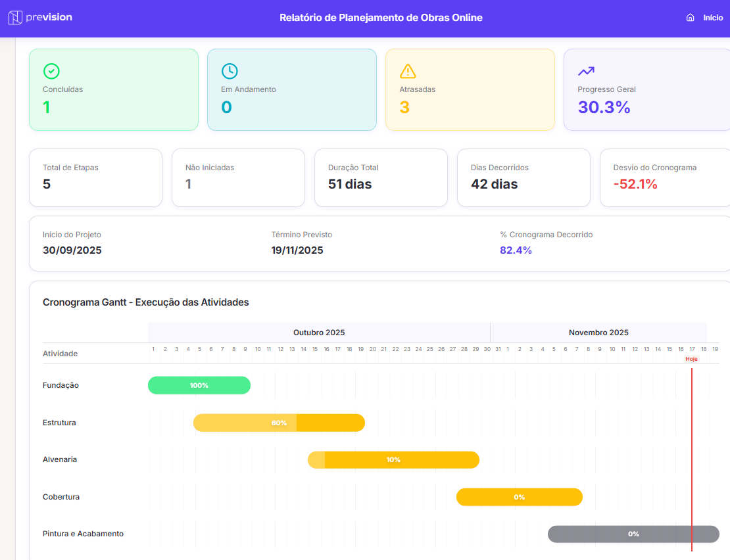Click the home icon beside Início
The image size is (730, 560).
pyautogui.click(x=690, y=18)
